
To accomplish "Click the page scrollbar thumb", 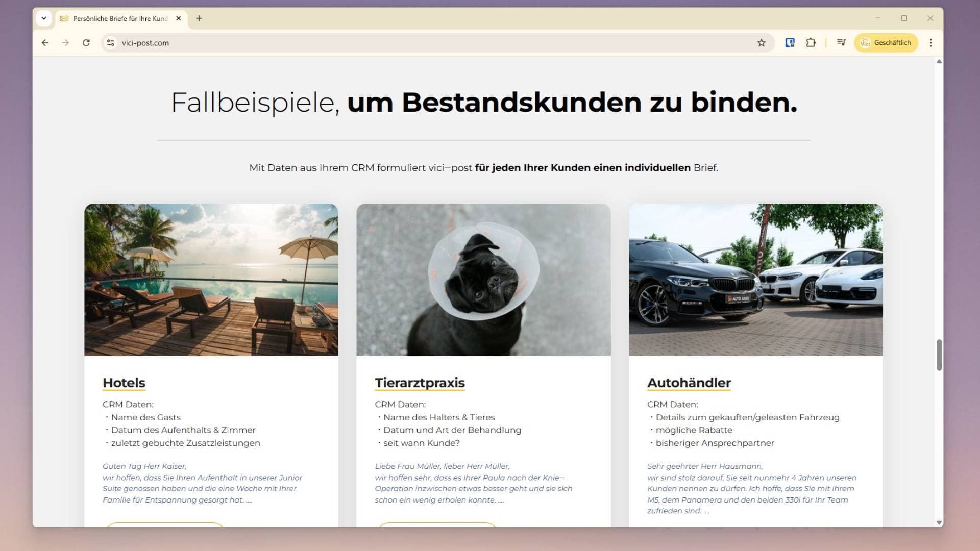I will pyautogui.click(x=939, y=355).
